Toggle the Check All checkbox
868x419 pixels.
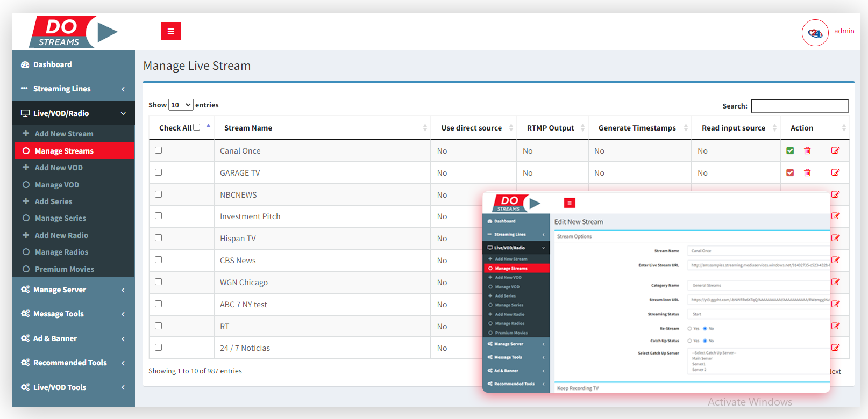(197, 127)
